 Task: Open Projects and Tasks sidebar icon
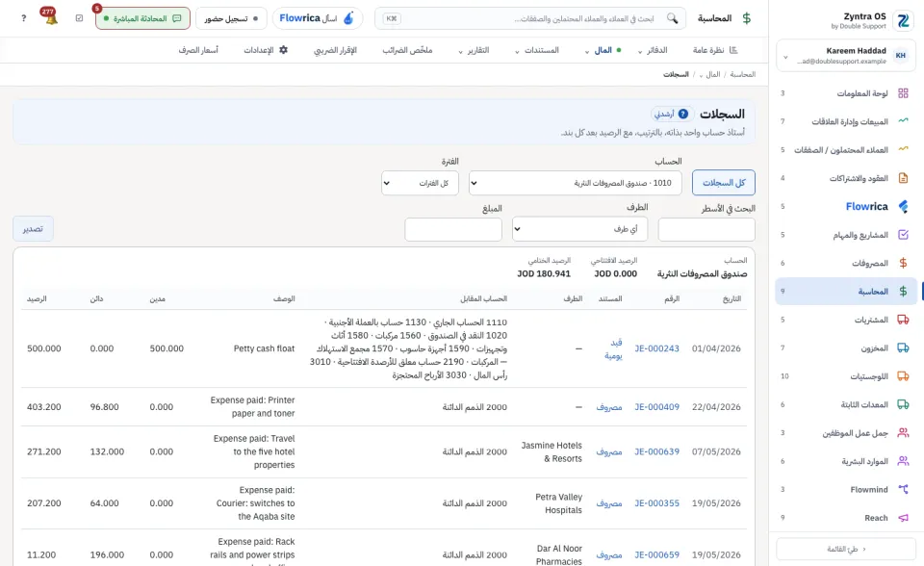(x=903, y=235)
